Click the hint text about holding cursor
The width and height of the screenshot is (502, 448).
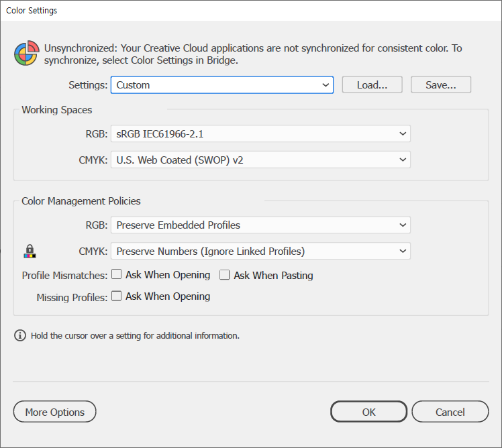pyautogui.click(x=135, y=335)
